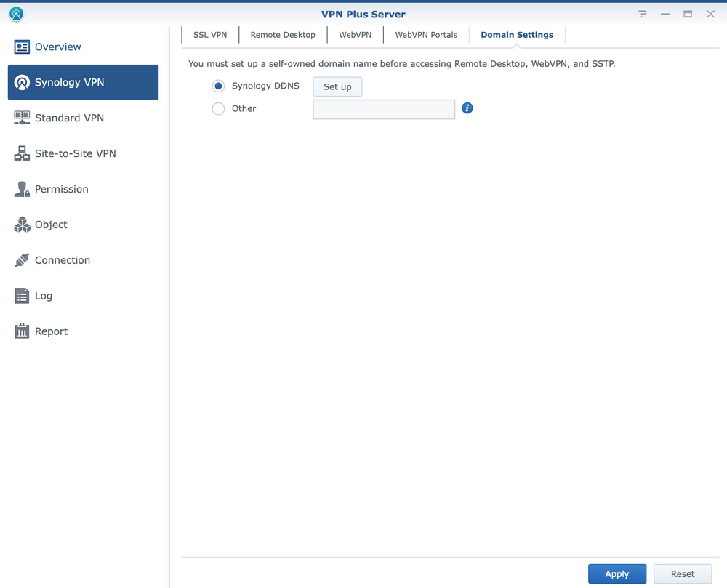This screenshot has width=727, height=588.
Task: Open Site-to-Site VPN section label
Action: [76, 153]
